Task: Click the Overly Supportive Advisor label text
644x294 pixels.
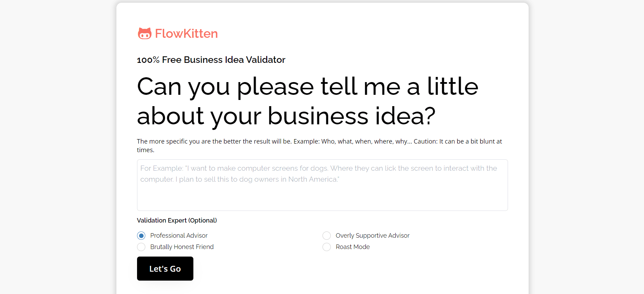Action: click(x=372, y=236)
